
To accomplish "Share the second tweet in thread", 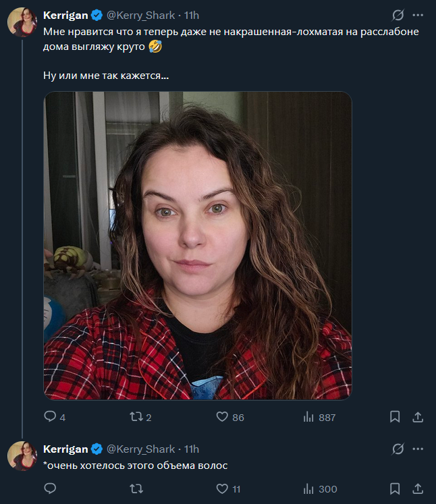I will tap(417, 488).
